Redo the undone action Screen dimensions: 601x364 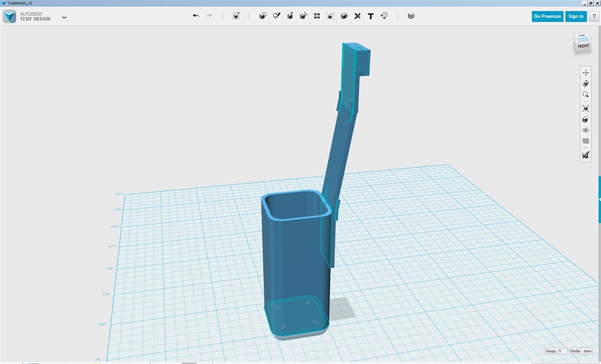coord(209,16)
